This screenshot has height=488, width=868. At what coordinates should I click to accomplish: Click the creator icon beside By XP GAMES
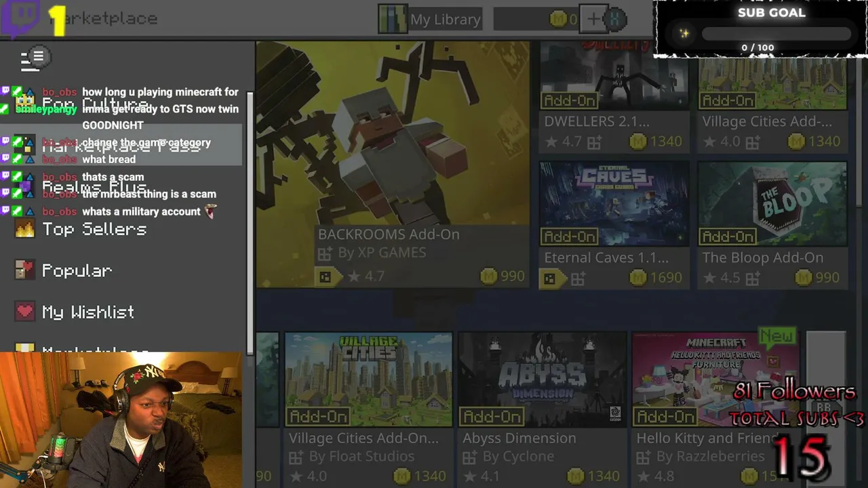[x=325, y=253]
